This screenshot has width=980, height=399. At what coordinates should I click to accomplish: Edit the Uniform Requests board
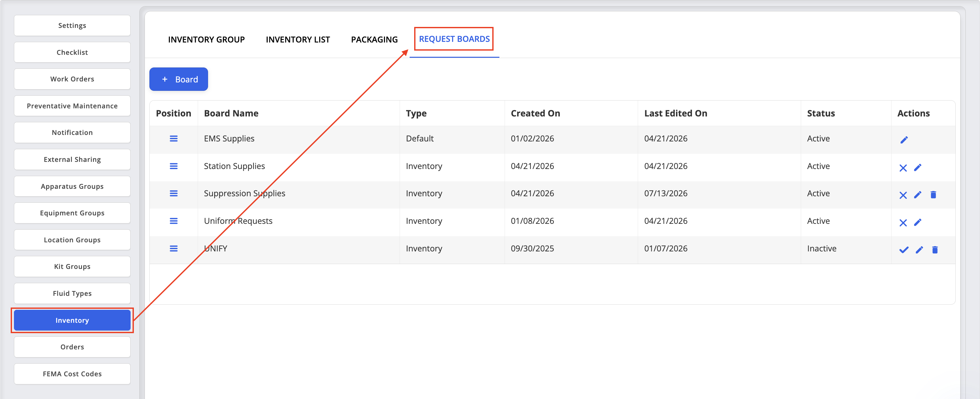click(x=917, y=222)
